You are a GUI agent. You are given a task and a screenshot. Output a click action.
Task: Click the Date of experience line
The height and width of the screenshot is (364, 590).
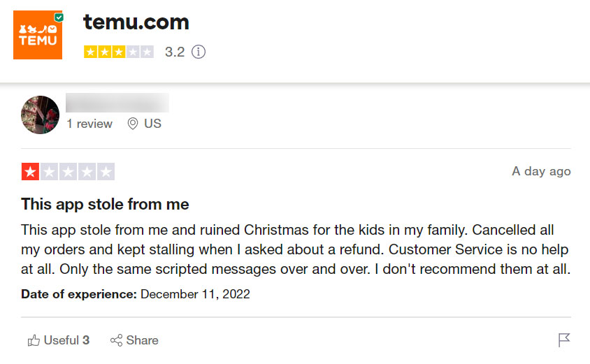136,294
